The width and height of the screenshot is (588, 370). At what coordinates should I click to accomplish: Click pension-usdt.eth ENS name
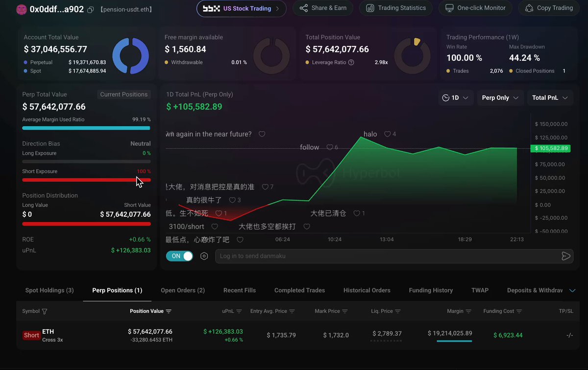pos(127,9)
